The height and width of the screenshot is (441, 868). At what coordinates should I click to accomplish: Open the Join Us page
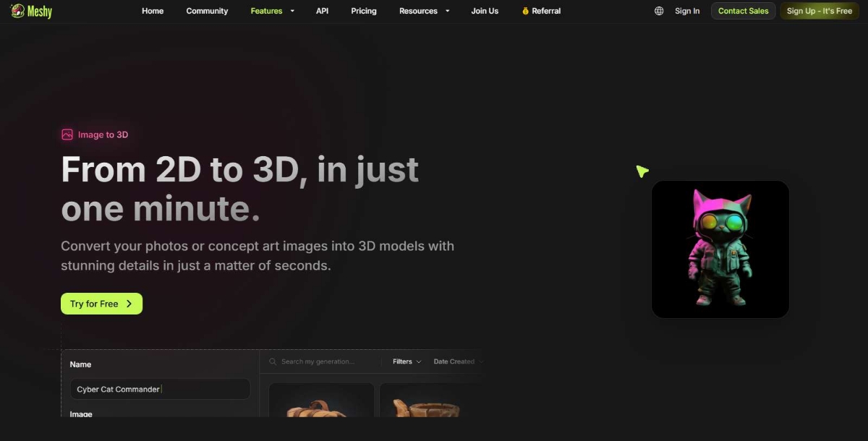(485, 11)
